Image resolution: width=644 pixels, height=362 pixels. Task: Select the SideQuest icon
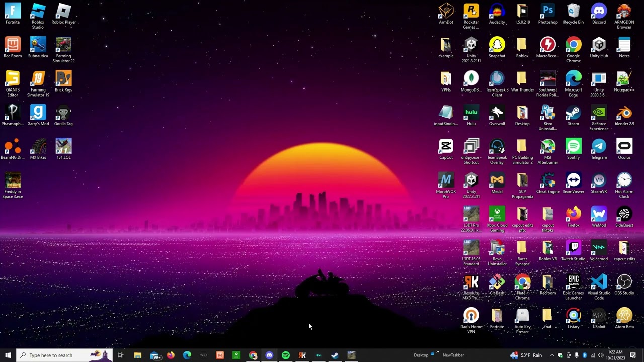(x=624, y=217)
